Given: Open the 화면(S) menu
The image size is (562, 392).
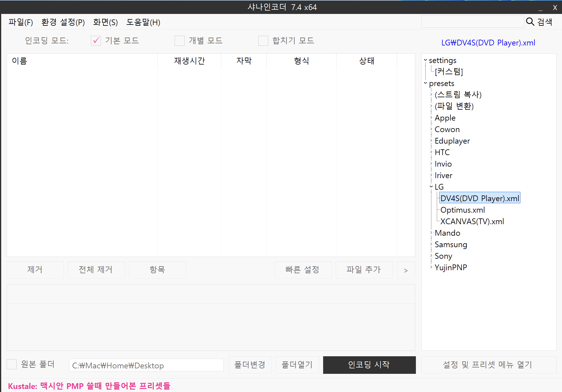Looking at the screenshot, I should (105, 22).
